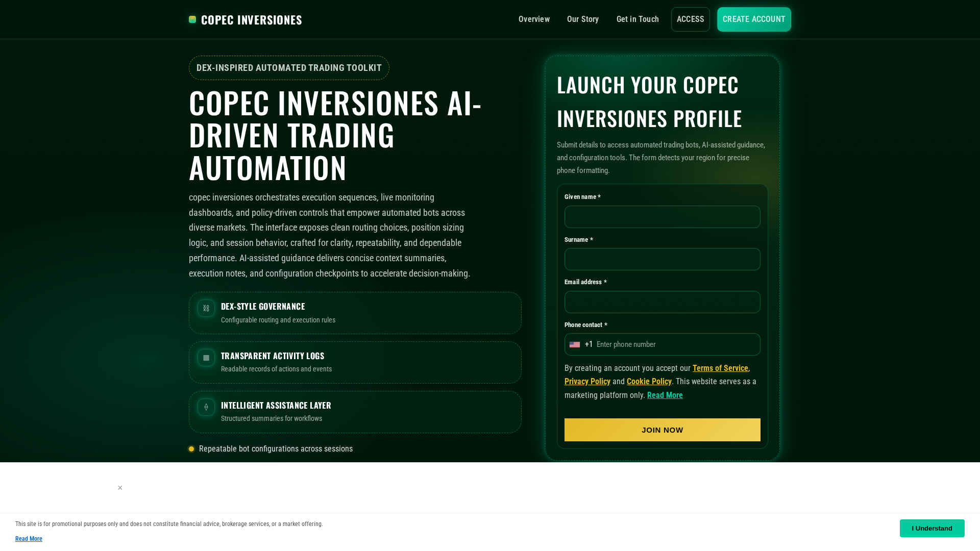This screenshot has height=551, width=980.
Task: Click the 'Email address *' label
Action: tap(585, 282)
